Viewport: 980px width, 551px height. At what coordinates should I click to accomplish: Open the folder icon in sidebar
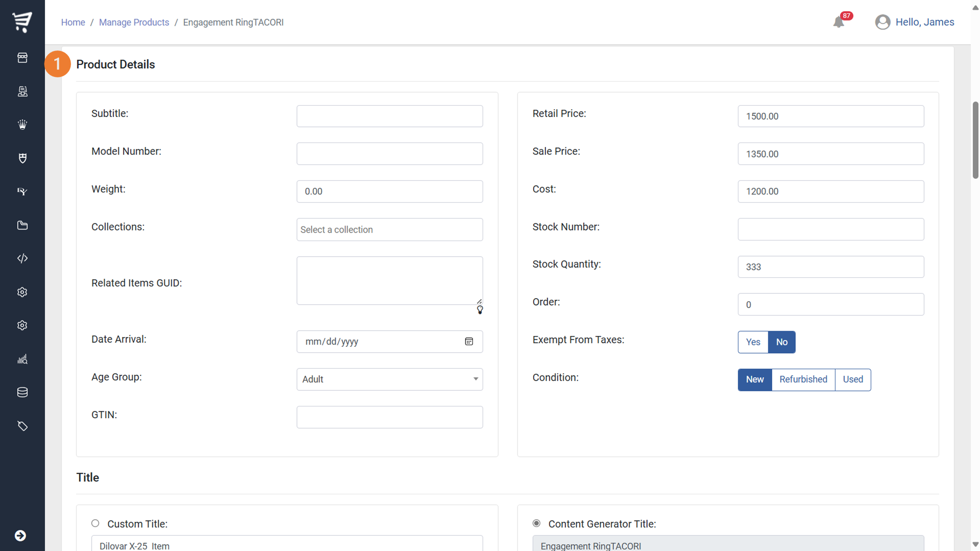pos(22,225)
